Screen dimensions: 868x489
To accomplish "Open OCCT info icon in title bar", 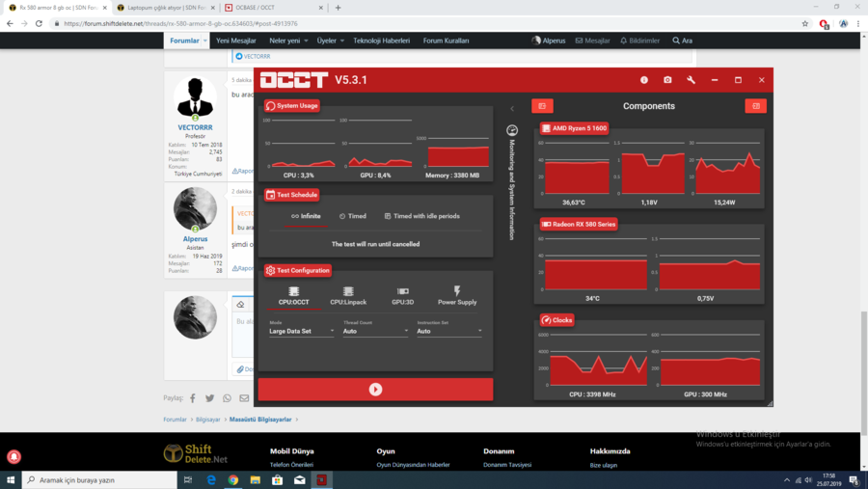I will 644,80.
